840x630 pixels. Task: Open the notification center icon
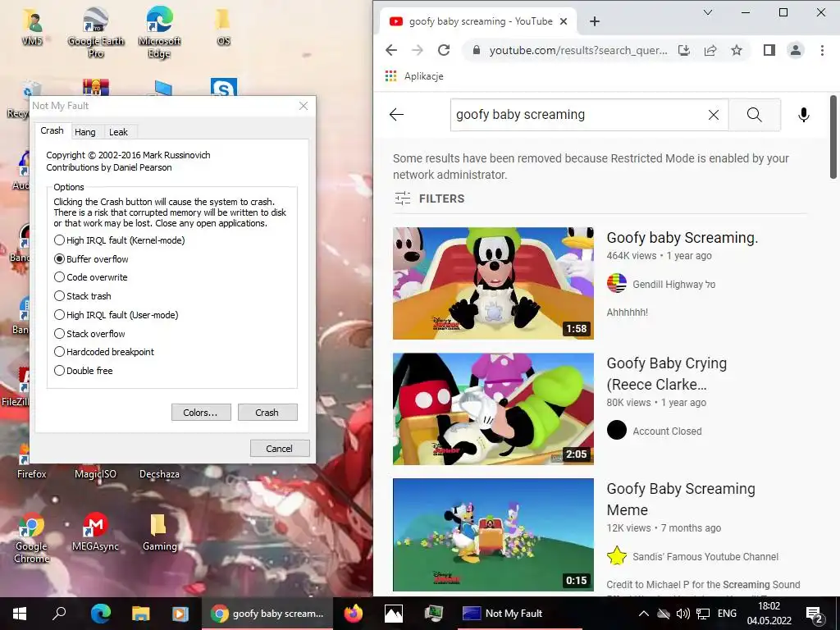[x=815, y=614]
